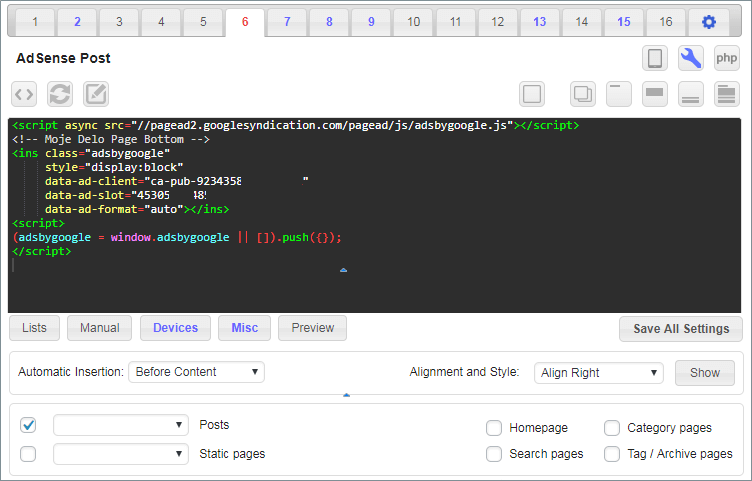Select the active block tab 6
Viewport: 752px width, 481px height.
point(245,22)
